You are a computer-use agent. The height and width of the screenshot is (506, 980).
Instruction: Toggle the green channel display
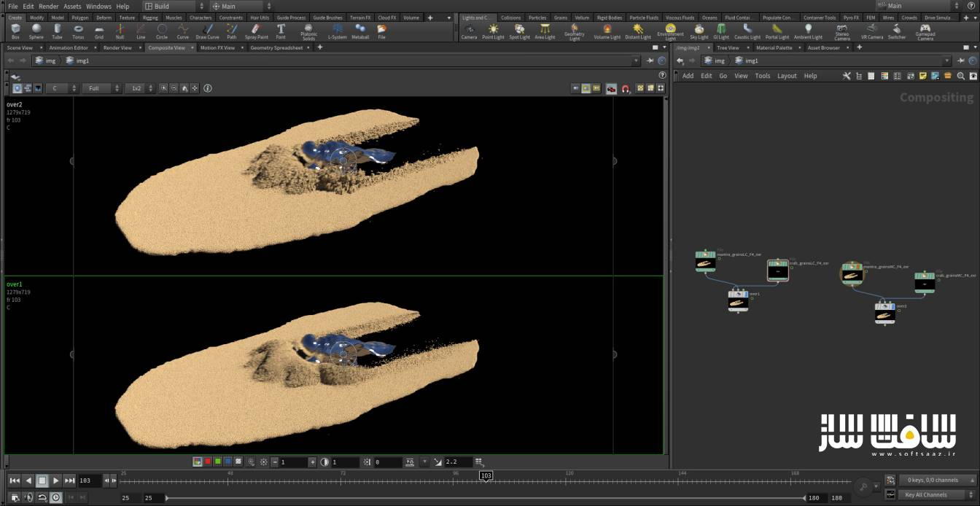(217, 462)
